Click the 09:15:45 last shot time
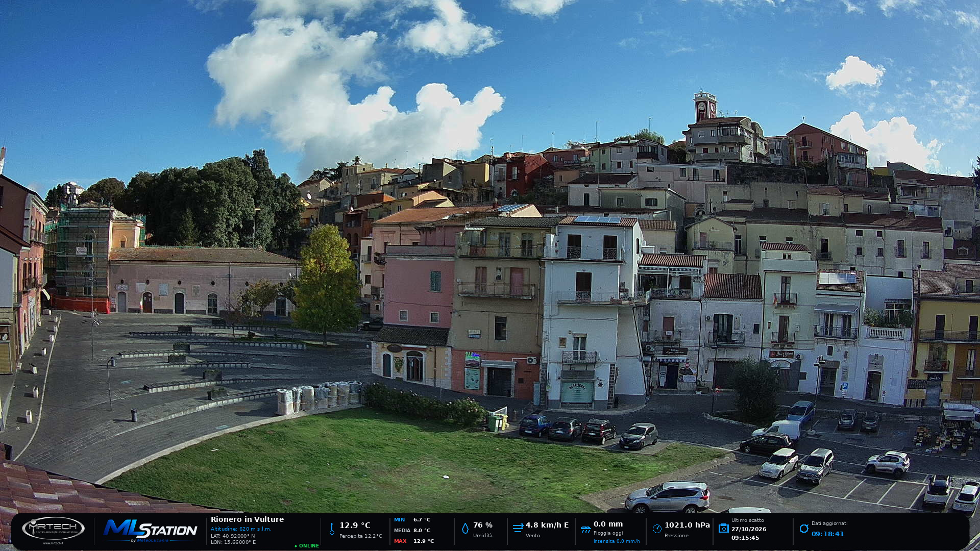Image resolution: width=980 pixels, height=551 pixels. tap(745, 538)
